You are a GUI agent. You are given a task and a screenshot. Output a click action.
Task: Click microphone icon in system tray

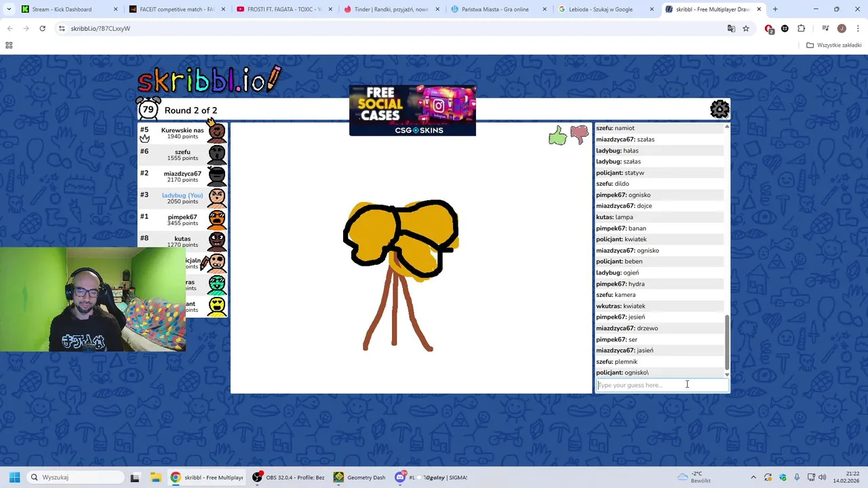[x=797, y=477]
